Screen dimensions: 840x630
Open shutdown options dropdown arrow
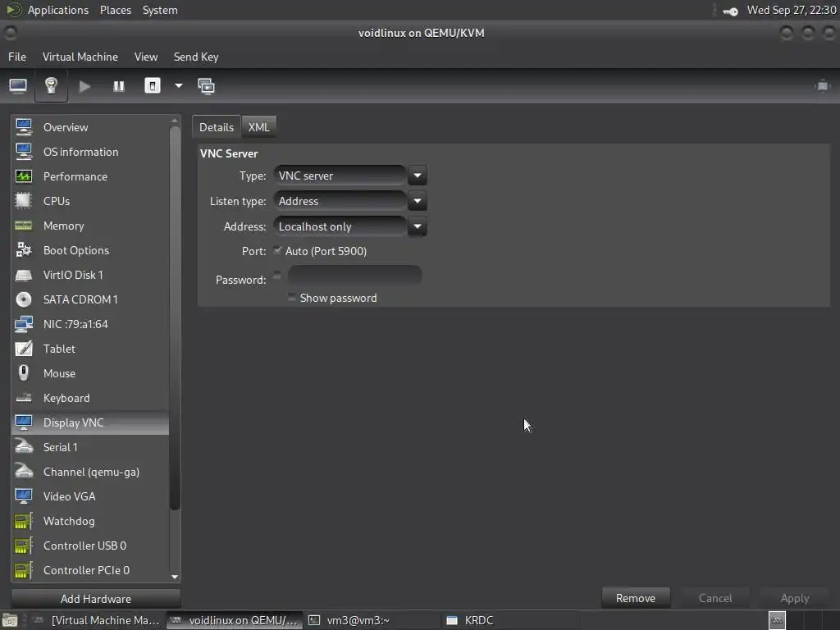(178, 85)
